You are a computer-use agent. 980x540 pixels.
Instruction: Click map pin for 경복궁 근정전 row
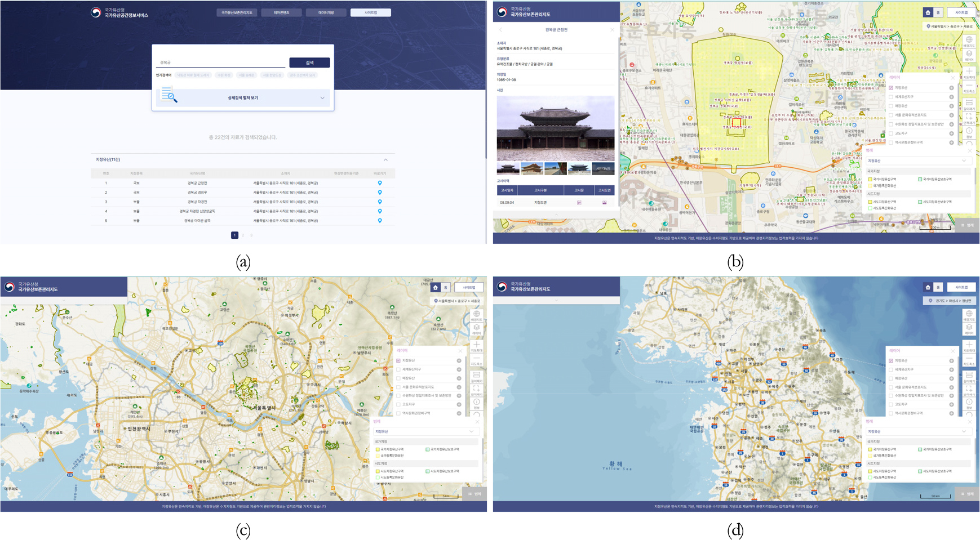click(x=380, y=183)
